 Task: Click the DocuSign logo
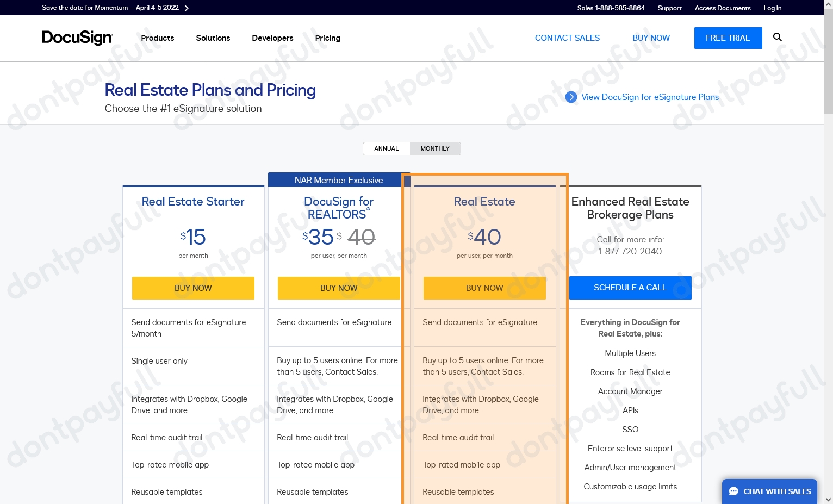[77, 38]
